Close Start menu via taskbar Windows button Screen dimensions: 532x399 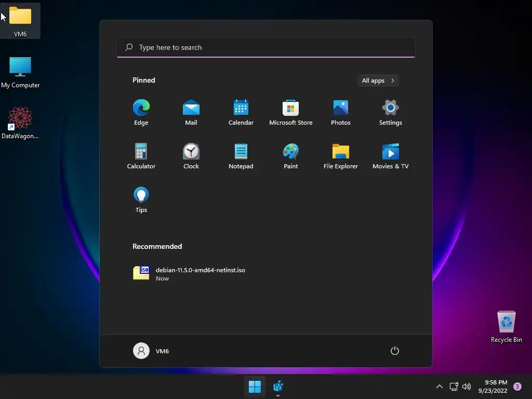click(x=255, y=387)
